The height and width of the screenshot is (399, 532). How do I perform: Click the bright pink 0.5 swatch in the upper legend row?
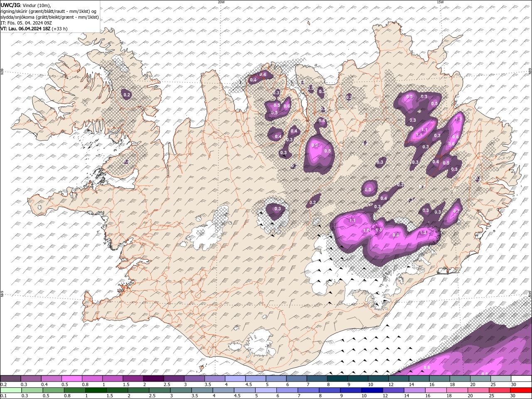71,379
